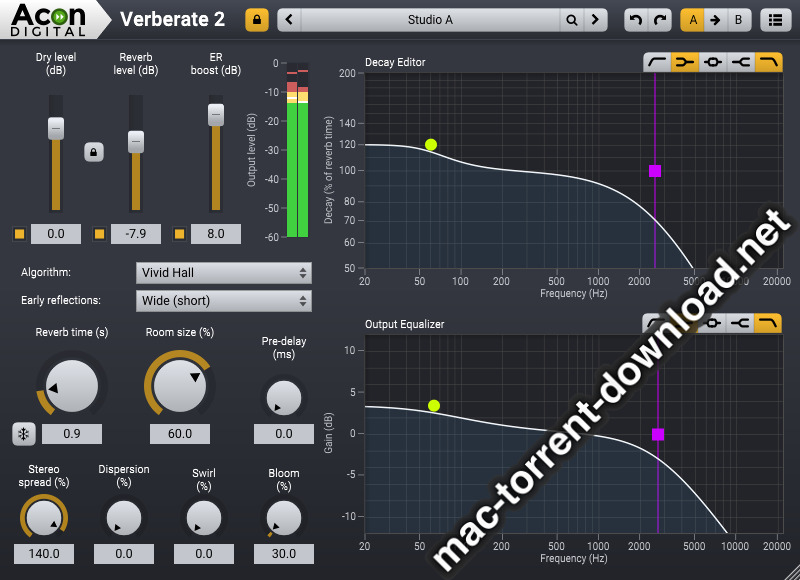Click the Swirl knob
This screenshot has width=800, height=580.
click(x=204, y=517)
